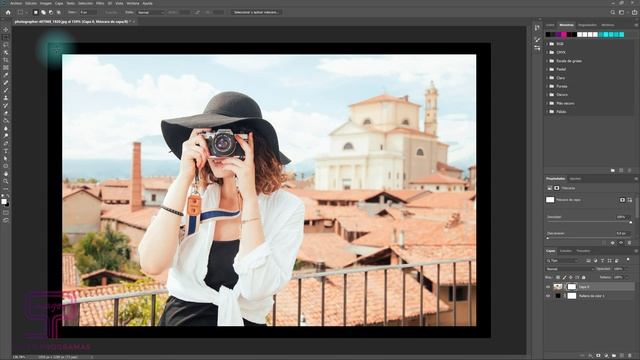Add layer mask from Layers panel footer
The height and width of the screenshot is (360, 640).
(x=598, y=356)
